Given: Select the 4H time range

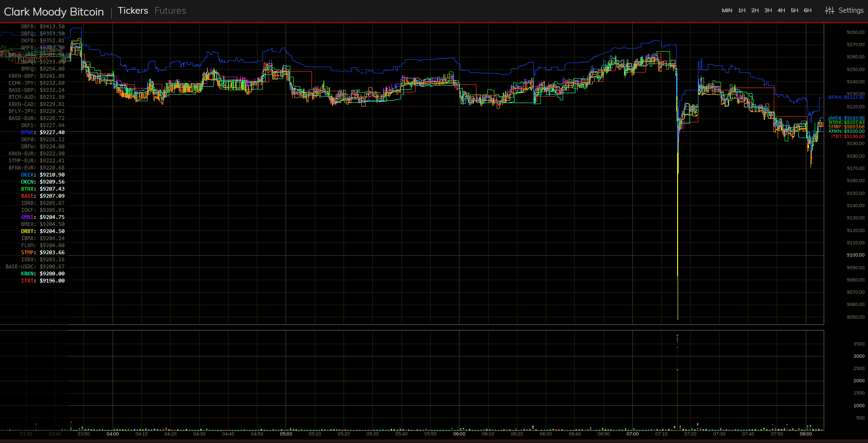Looking at the screenshot, I should tap(781, 10).
